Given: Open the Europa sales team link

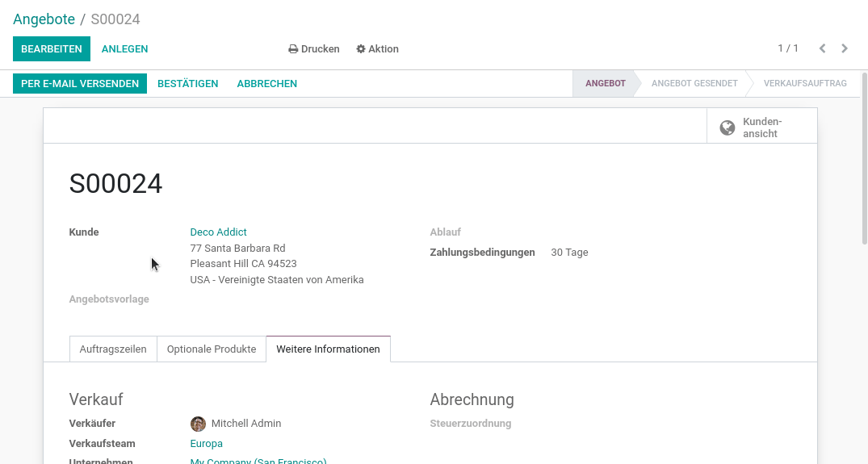Looking at the screenshot, I should (x=206, y=444).
